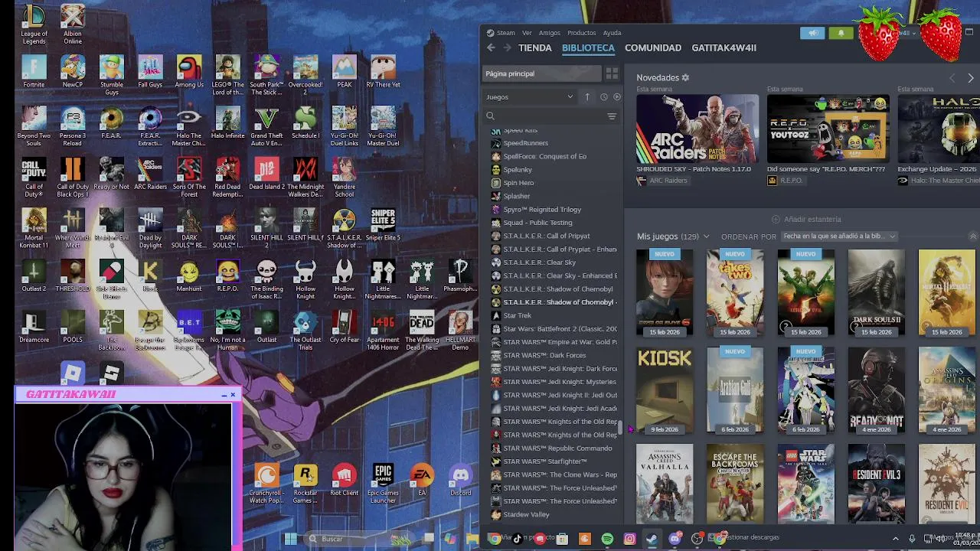Open the Ready or Not cover thumbnail
This screenshot has height=551, width=980.
(x=876, y=389)
